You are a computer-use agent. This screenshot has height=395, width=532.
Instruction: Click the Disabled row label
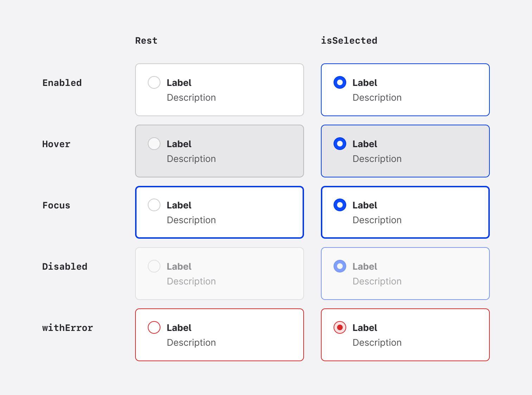[x=65, y=267]
